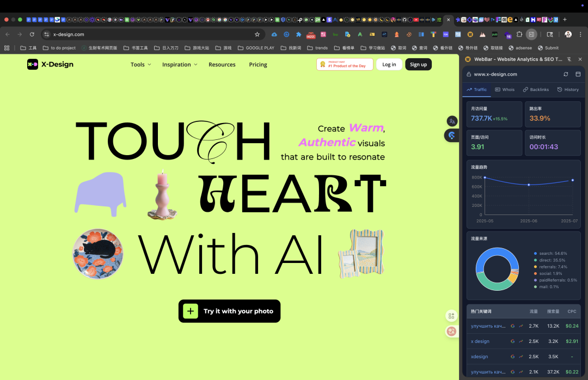This screenshot has height=380, width=588.
Task: Expand the Tools dropdown menu
Action: point(140,65)
